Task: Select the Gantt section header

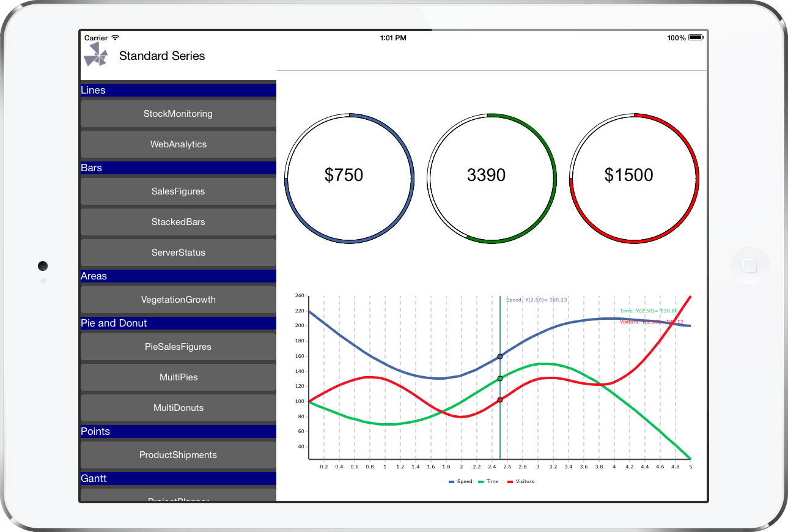Action: coord(178,478)
